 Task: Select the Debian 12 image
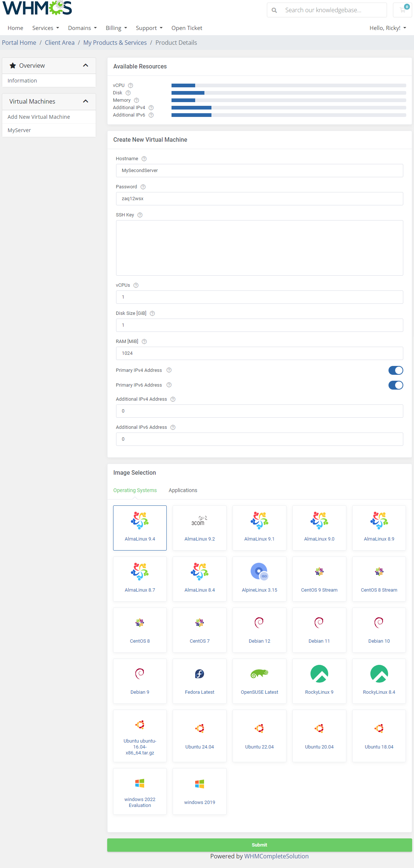coord(259,630)
